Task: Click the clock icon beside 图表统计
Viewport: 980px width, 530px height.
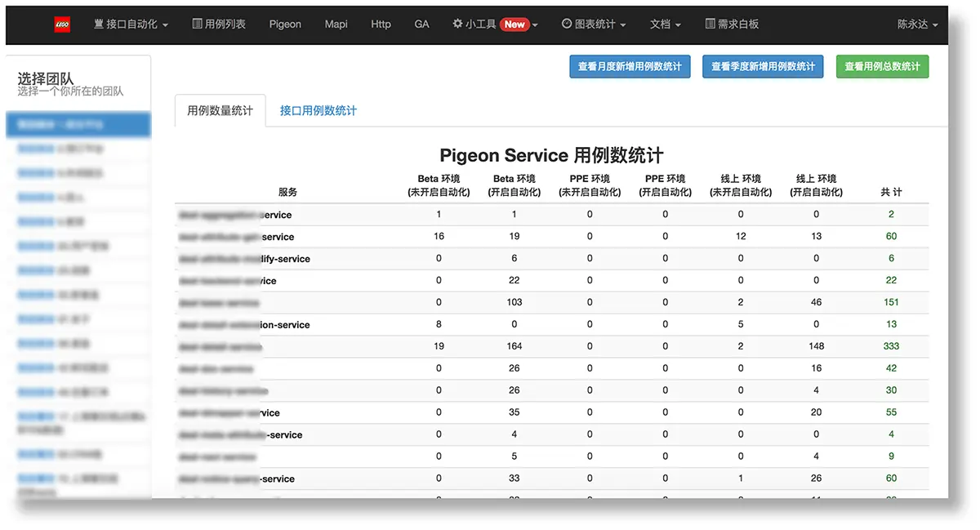Action: pyautogui.click(x=567, y=24)
